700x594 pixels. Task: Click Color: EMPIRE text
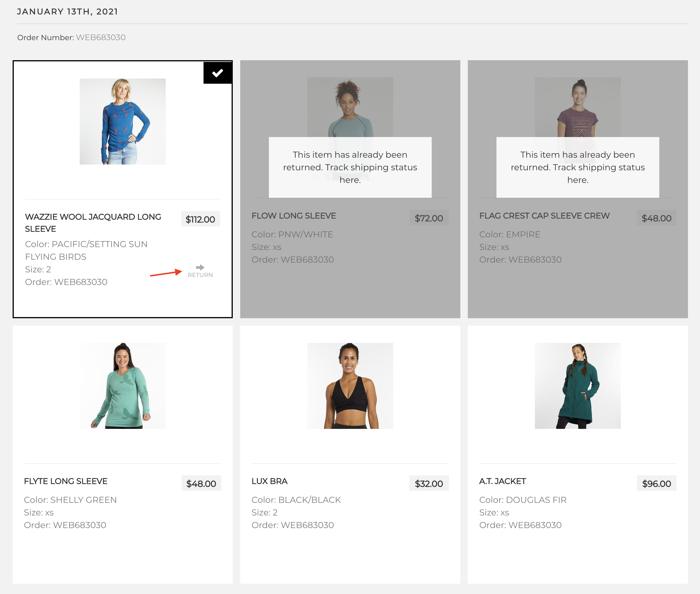click(x=510, y=235)
